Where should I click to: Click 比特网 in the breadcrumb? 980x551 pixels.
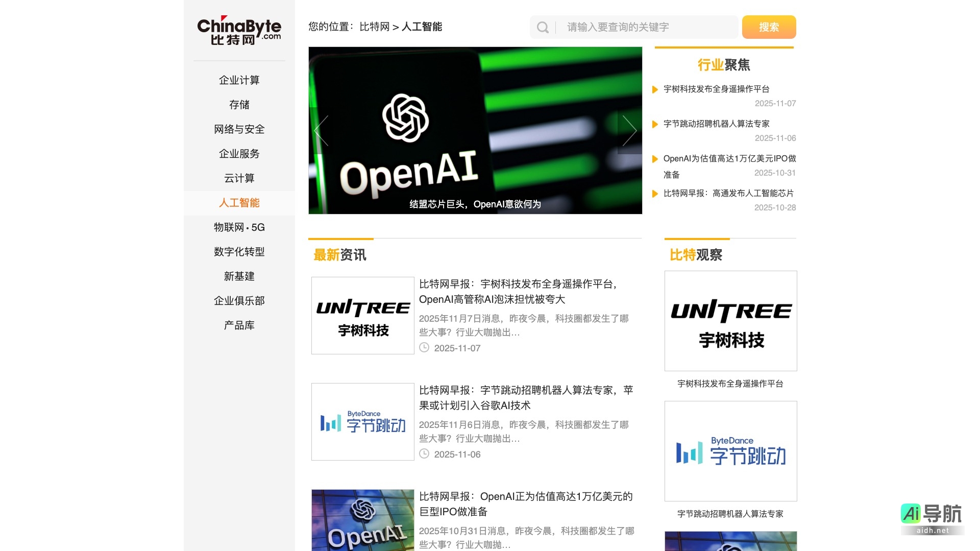pyautogui.click(x=374, y=27)
